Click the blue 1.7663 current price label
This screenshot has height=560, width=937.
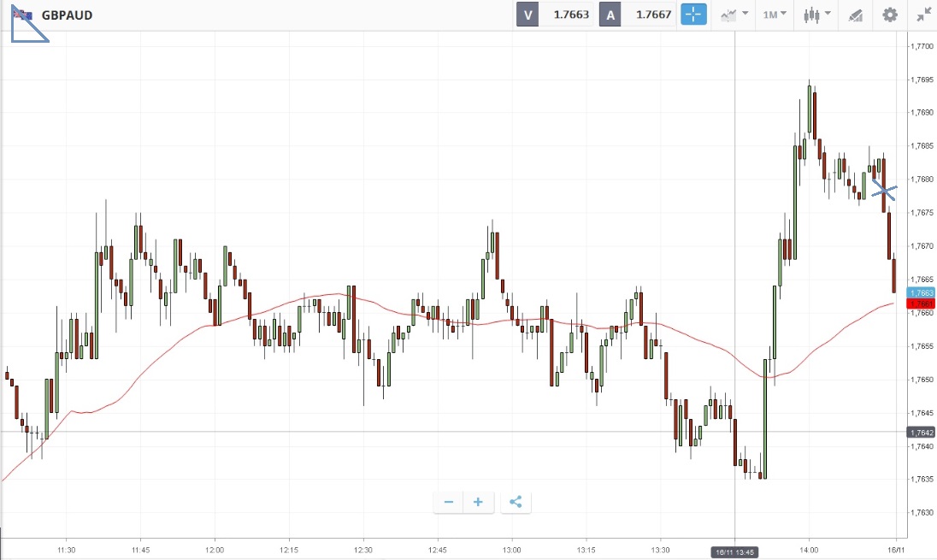click(922, 292)
